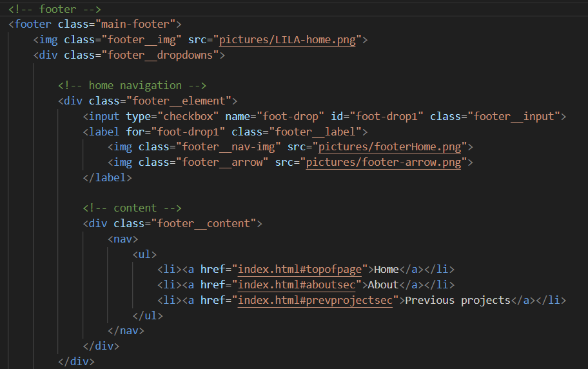The width and height of the screenshot is (588, 369).
Task: Click the opening footer tag name
Action: coord(33,25)
